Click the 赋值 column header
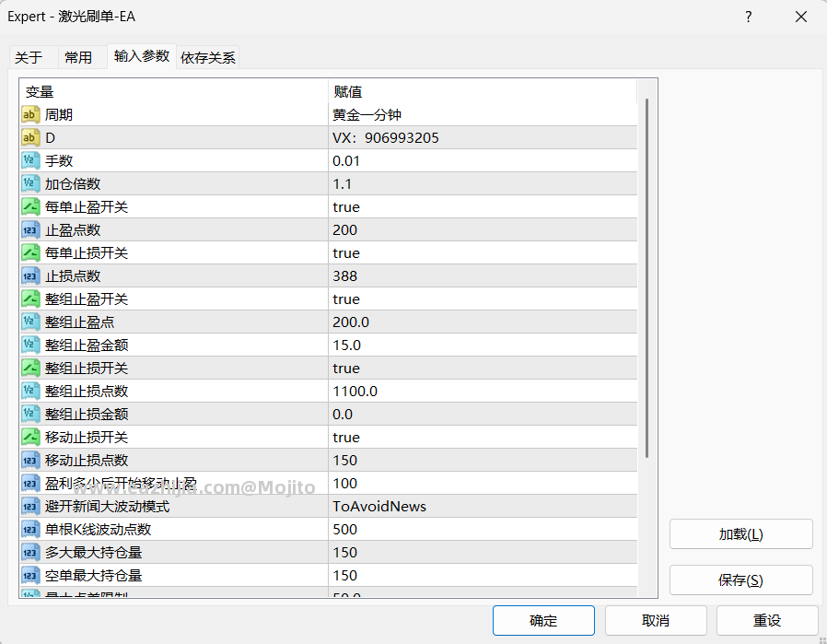This screenshot has height=644, width=827. coord(483,91)
